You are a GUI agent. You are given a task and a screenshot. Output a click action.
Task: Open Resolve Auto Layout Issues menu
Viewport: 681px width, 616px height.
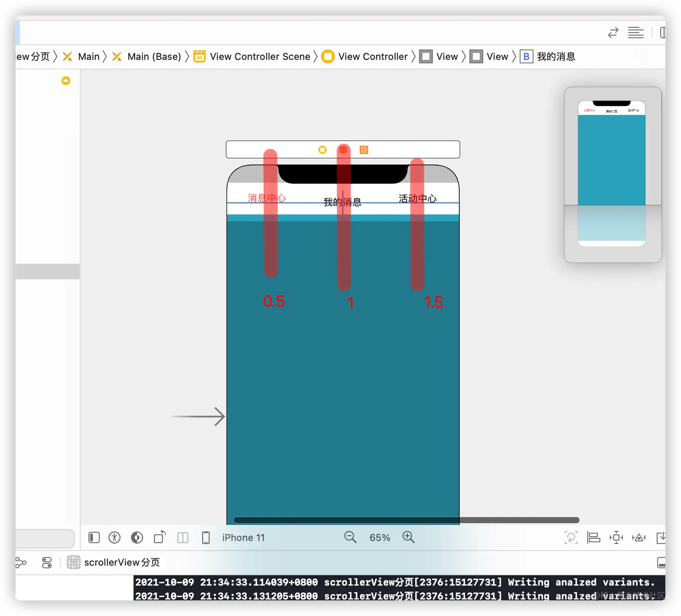coord(639,537)
